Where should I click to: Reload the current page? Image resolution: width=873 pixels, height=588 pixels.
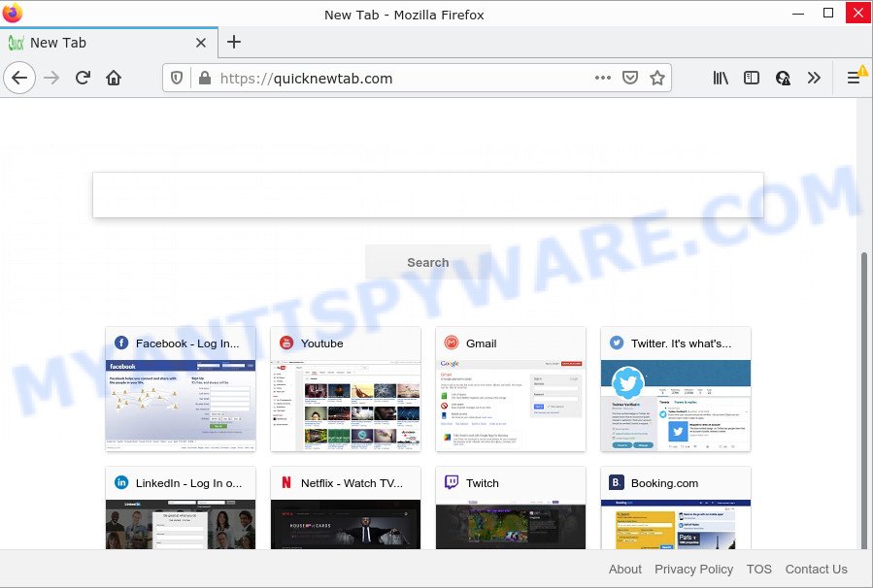(83, 78)
